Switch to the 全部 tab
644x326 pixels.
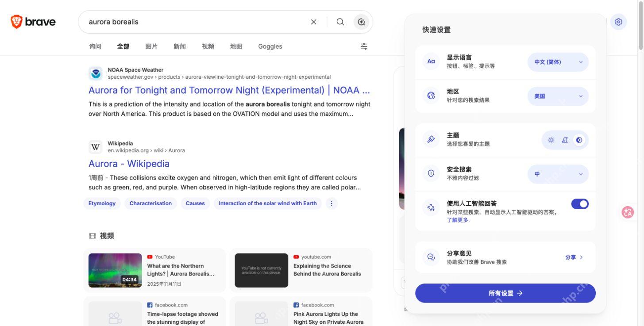pos(123,46)
